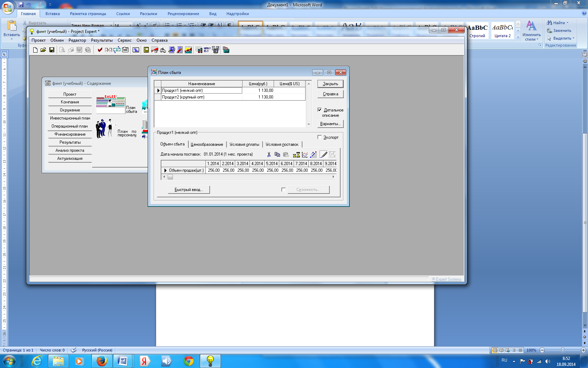Viewport: 588px width, 368px height.
Task: Save project with the floppy disk icon
Action: (52, 50)
